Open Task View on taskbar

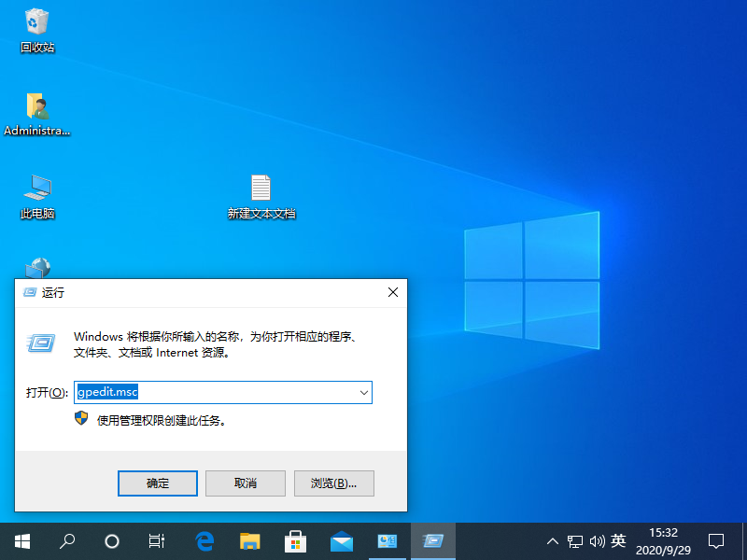coord(156,541)
